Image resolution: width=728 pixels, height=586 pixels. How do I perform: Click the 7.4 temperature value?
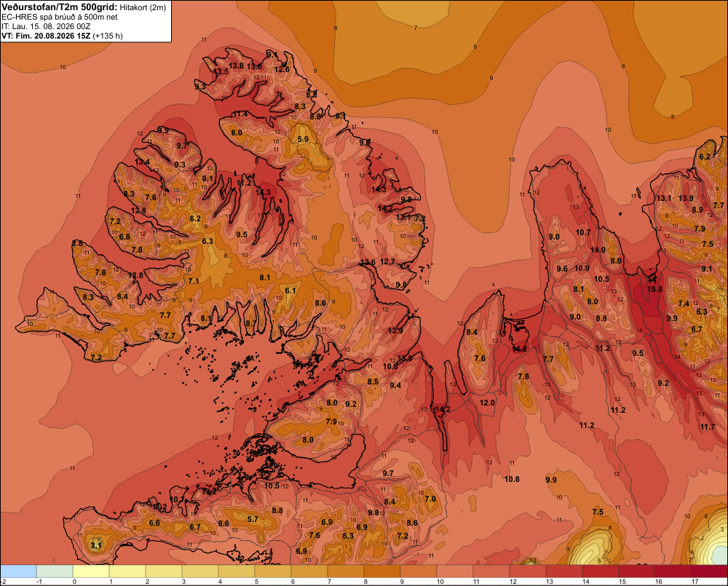684,304
